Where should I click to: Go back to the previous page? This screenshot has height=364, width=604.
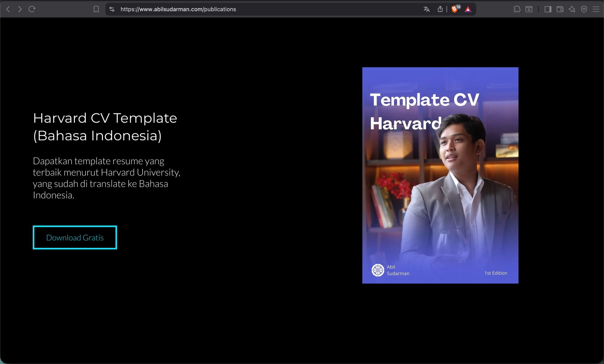click(8, 9)
